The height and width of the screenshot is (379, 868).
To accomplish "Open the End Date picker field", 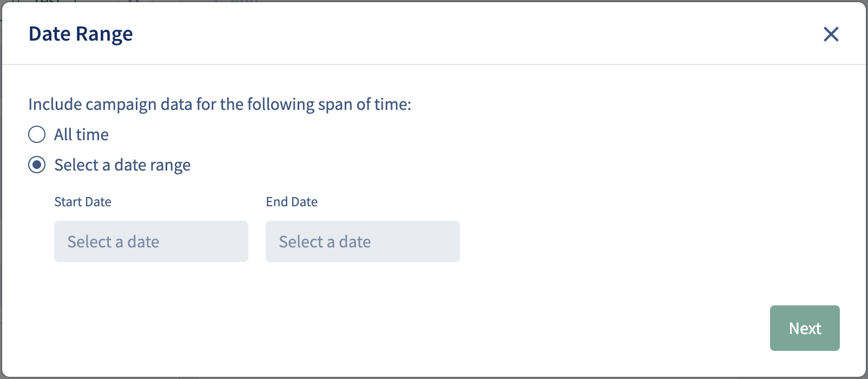I will pyautogui.click(x=363, y=241).
